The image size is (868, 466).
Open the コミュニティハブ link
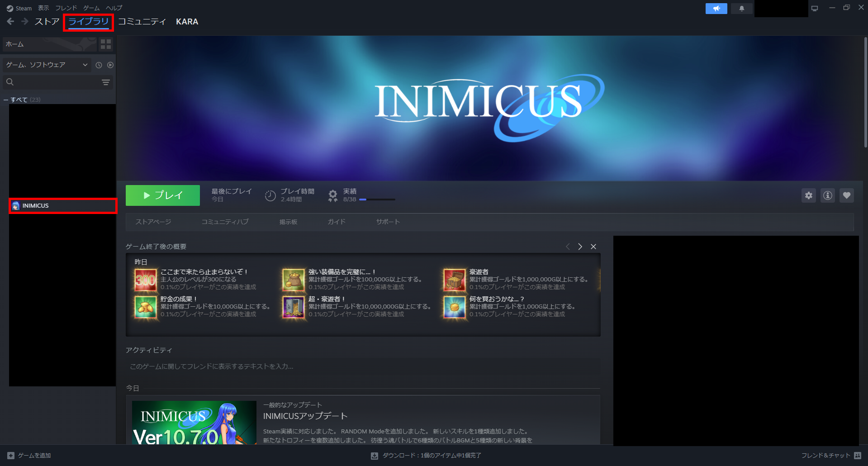[225, 222]
